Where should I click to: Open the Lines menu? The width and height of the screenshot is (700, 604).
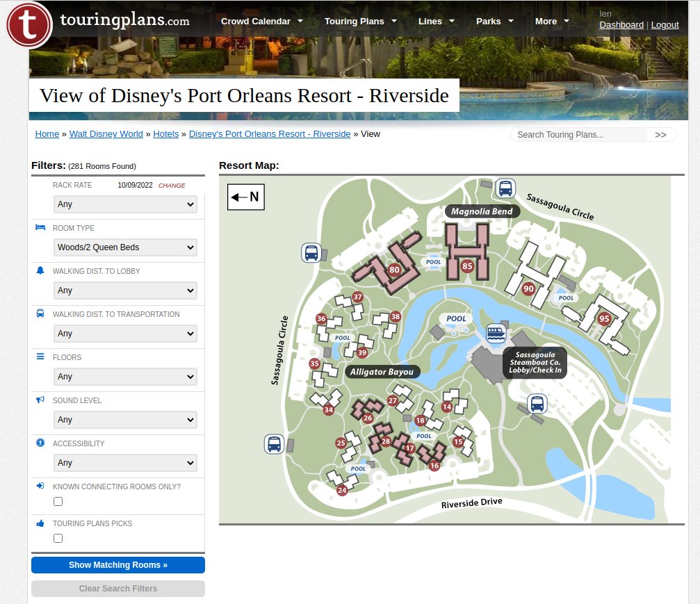point(436,22)
